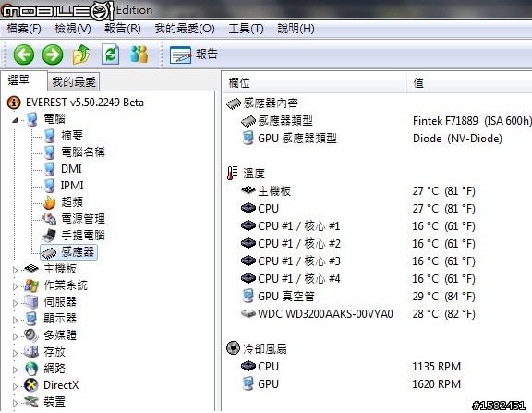Click the green Back arrow toolbar icon

24,55
